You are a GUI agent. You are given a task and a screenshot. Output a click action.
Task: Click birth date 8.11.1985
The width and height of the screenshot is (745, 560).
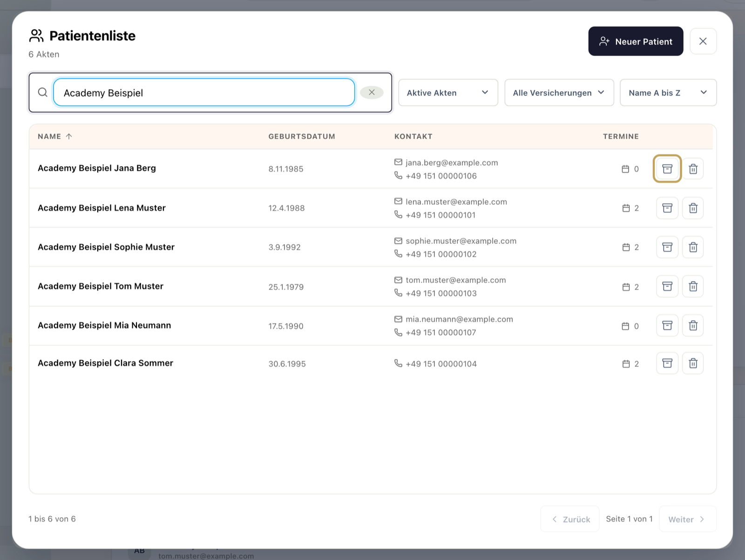[x=286, y=169]
